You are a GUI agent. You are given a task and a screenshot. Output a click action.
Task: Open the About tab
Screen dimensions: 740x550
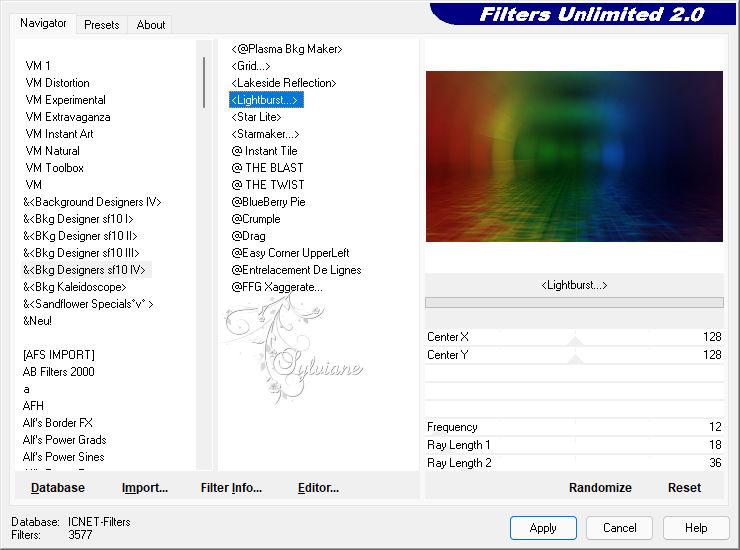(x=151, y=25)
